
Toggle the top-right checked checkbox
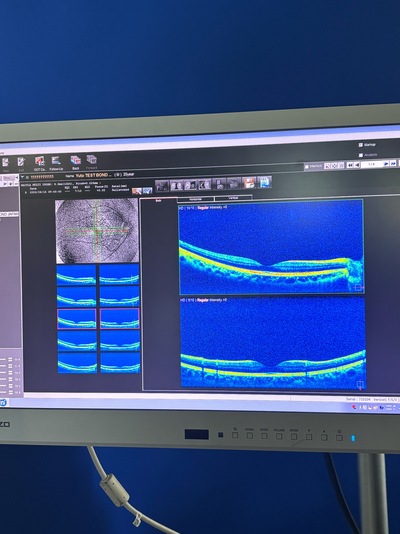[x=361, y=145]
